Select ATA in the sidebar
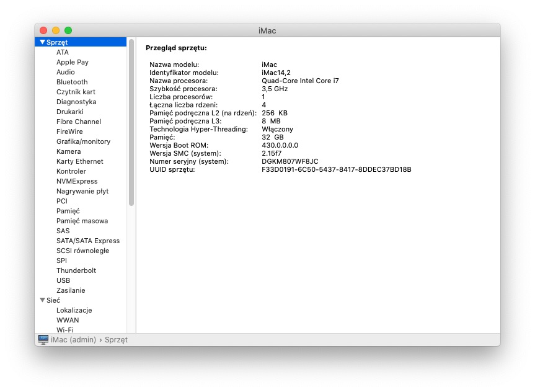This screenshot has width=535, height=392. pos(63,52)
